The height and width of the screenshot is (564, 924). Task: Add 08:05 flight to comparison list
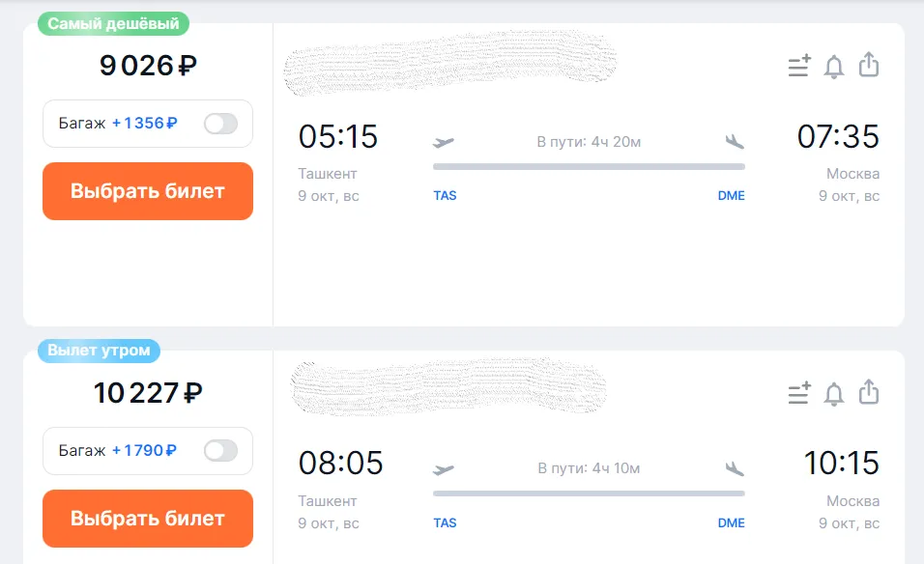798,393
